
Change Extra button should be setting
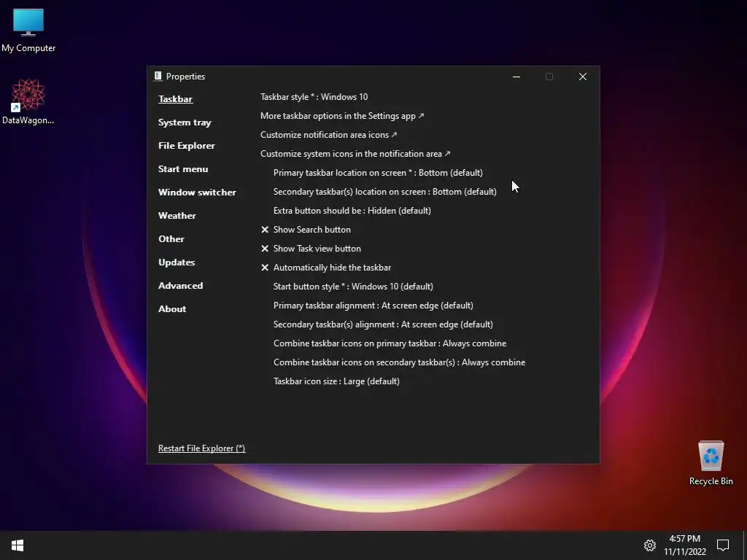click(x=352, y=211)
